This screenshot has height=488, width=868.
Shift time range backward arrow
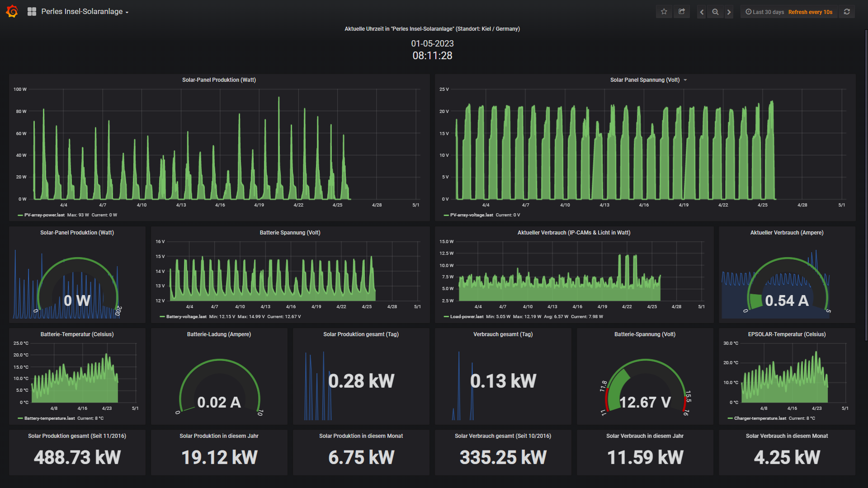pos(702,12)
